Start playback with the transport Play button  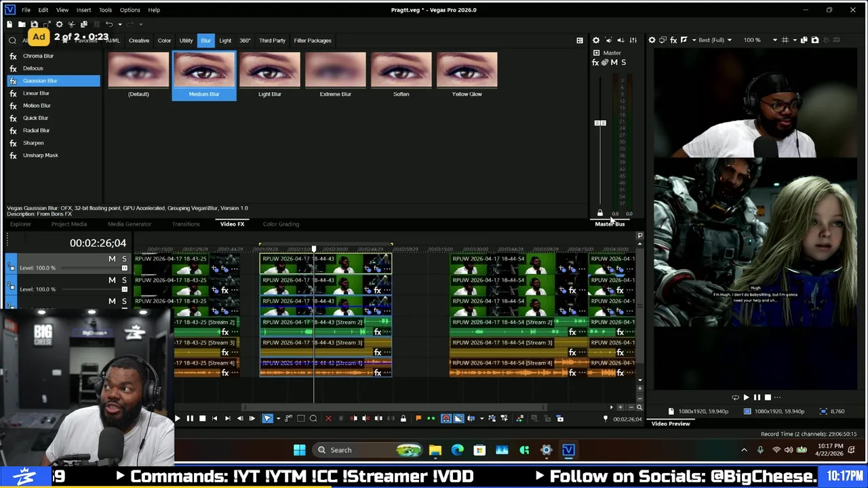point(177,418)
